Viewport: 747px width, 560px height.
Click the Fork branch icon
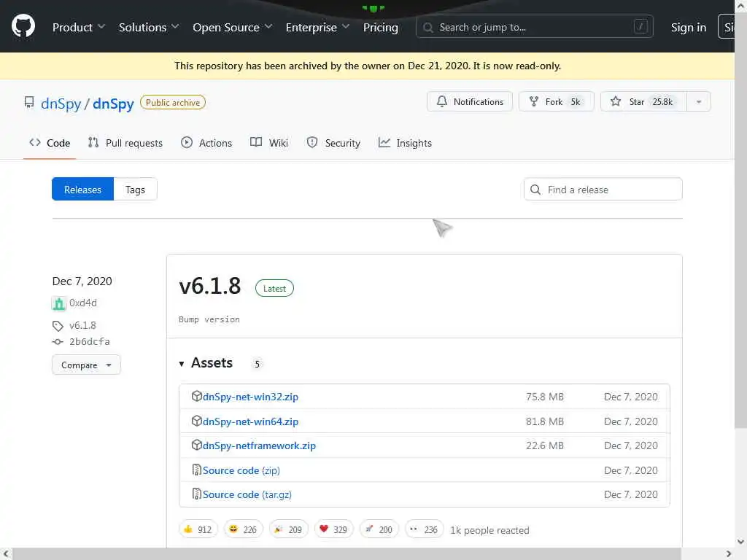[x=533, y=101]
